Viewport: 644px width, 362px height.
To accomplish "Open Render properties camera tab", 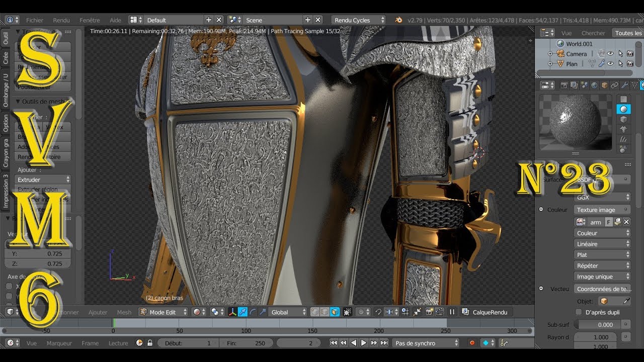I will (x=564, y=85).
